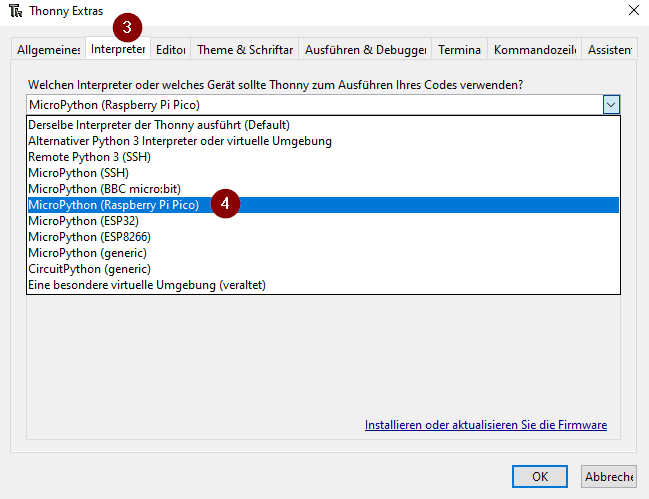Switch to the Assistent tab
Viewport: 649px width, 499px height.
click(x=609, y=49)
